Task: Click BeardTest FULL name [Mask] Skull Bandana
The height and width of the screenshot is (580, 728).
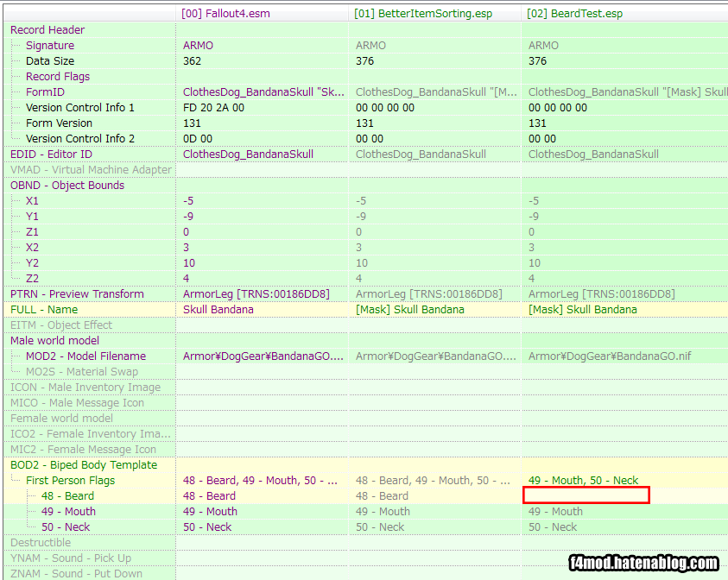Action: tap(582, 310)
